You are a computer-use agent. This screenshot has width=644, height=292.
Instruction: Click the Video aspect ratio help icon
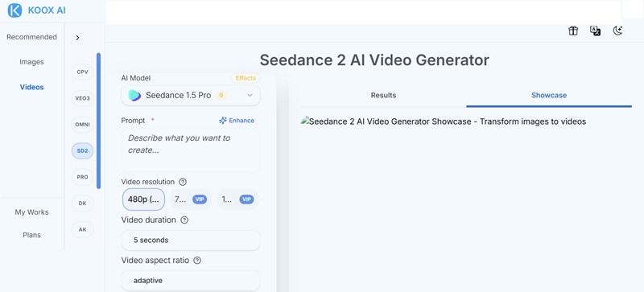pos(197,261)
